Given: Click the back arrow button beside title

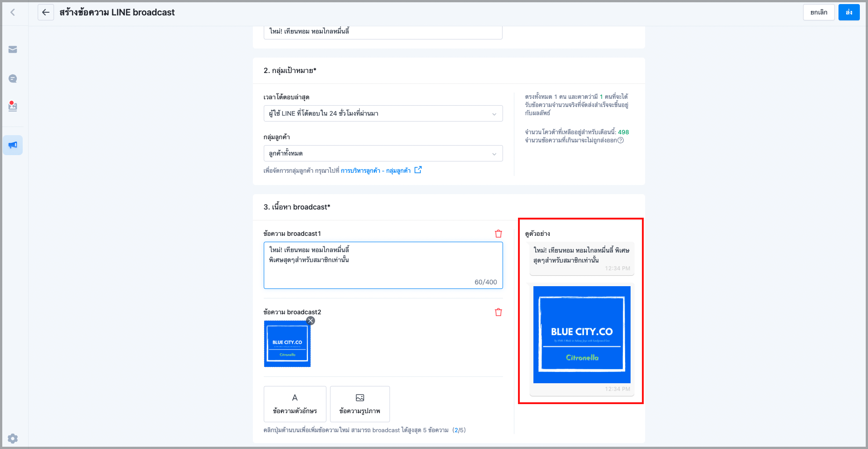Looking at the screenshot, I should [46, 12].
